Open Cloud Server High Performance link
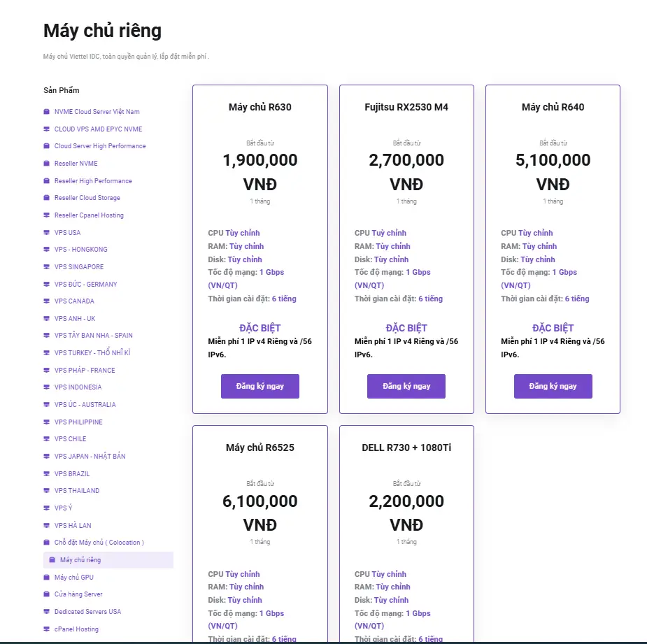The height and width of the screenshot is (644, 647). (x=100, y=146)
